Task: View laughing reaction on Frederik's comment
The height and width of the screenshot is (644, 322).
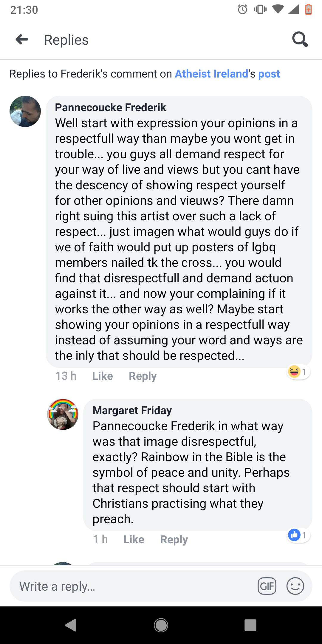Action: pos(298,372)
